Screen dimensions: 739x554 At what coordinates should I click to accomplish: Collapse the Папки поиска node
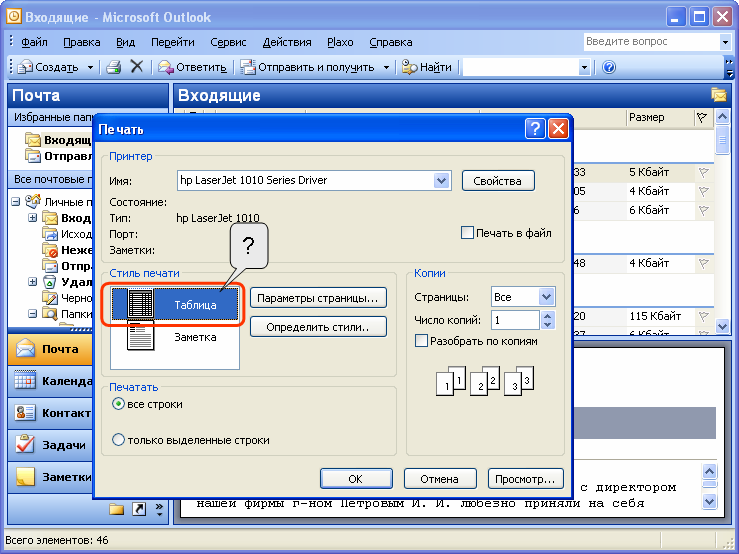[32, 314]
